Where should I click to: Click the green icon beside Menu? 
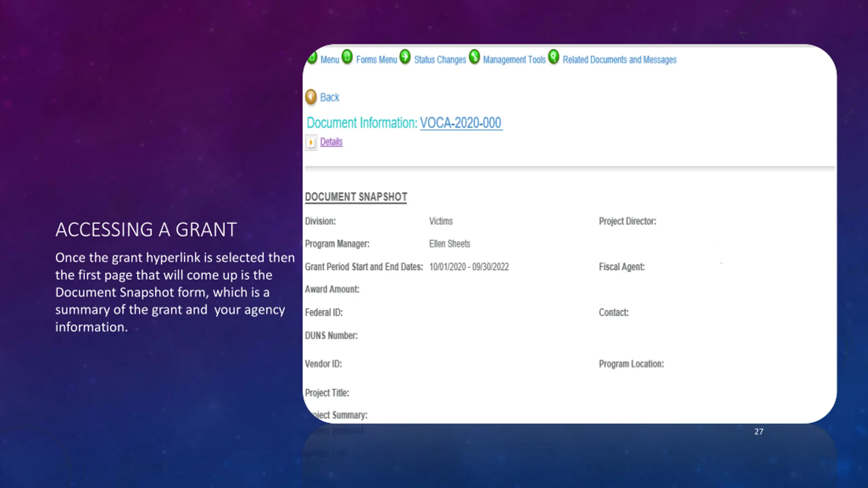click(312, 57)
